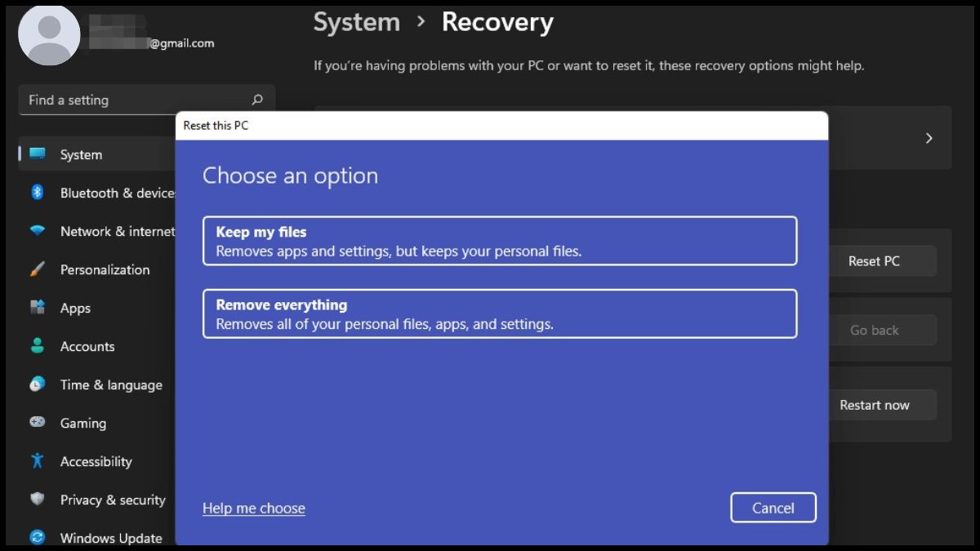Open Accessibility via its person icon
The height and width of the screenshot is (551, 980).
click(x=36, y=461)
